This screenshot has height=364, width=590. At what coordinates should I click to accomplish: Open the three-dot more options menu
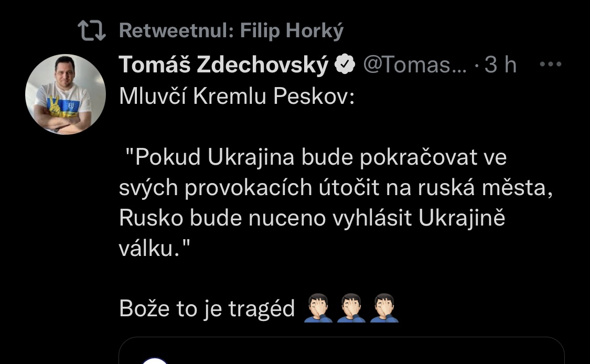pos(550,65)
